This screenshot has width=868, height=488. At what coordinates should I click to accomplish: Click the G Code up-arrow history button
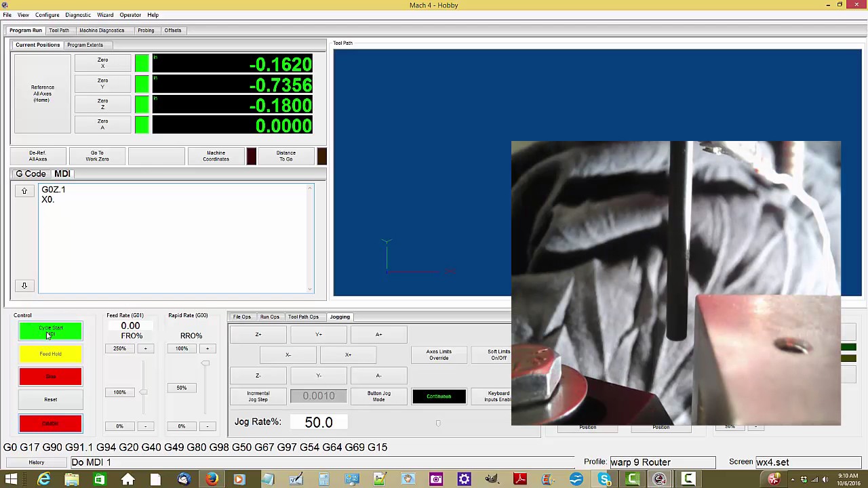coord(24,191)
